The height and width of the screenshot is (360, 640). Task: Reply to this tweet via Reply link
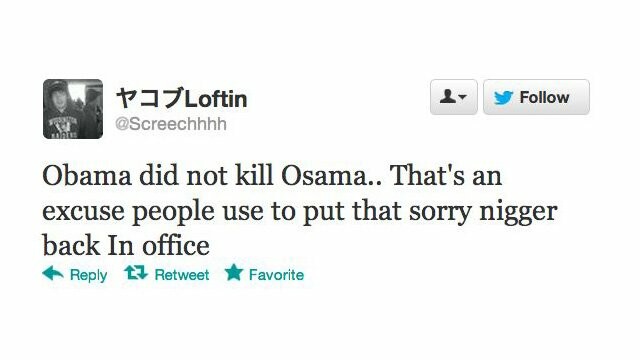click(x=89, y=275)
